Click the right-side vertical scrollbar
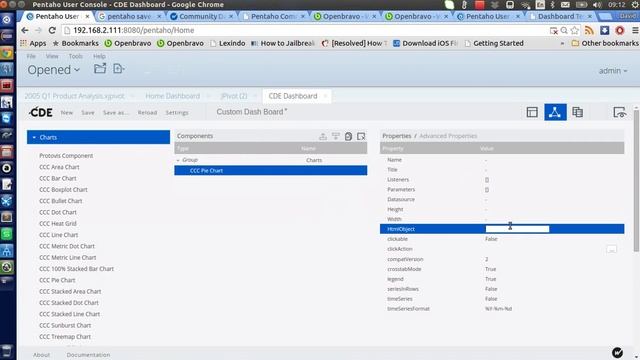The image size is (640, 360). pos(636,180)
